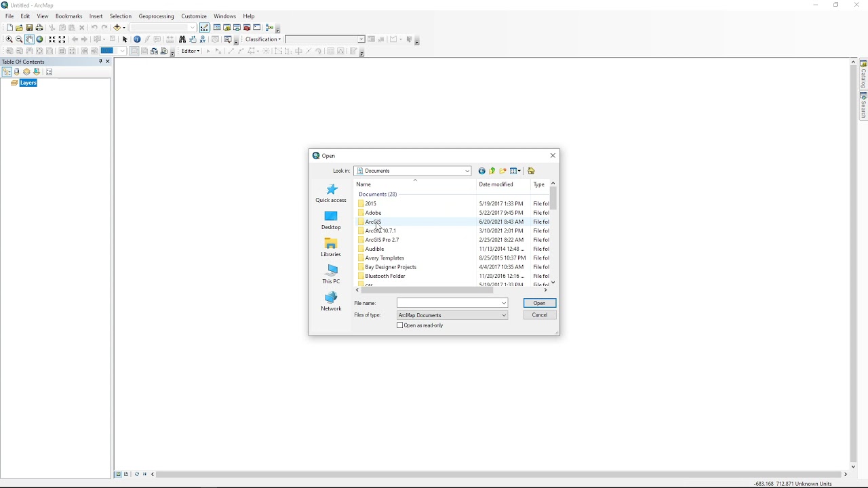Open the Files of type dropdown
This screenshot has width=868, height=488.
coord(504,315)
